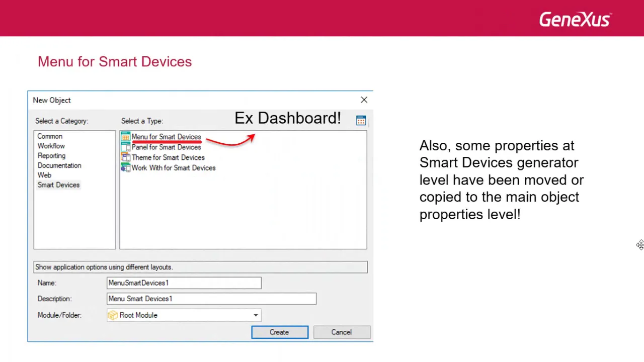Focus the Name input field
This screenshot has height=362, width=644.
pyautogui.click(x=184, y=283)
